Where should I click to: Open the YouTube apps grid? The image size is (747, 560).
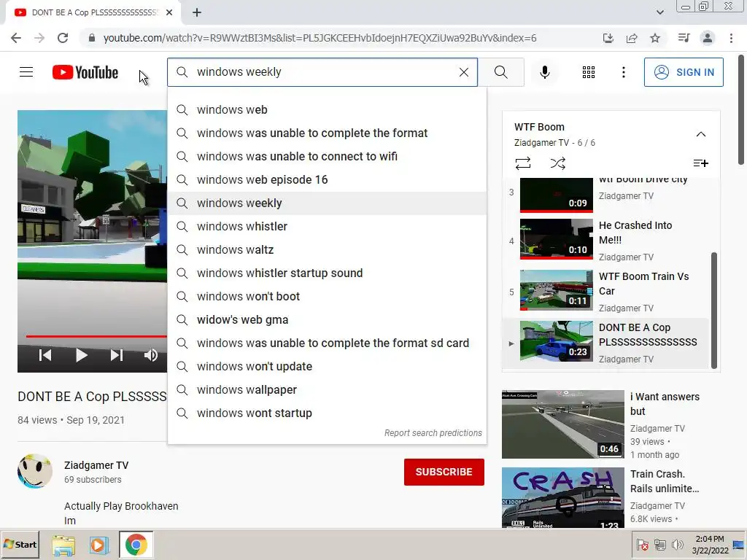(x=589, y=72)
